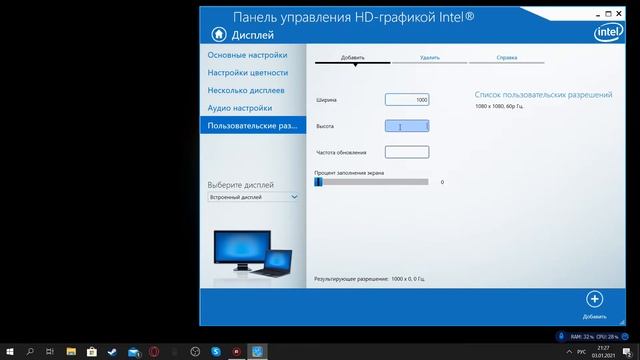This screenshot has height=360, width=640.
Task: Click the rocket icon near RAM widget
Action: point(561,336)
